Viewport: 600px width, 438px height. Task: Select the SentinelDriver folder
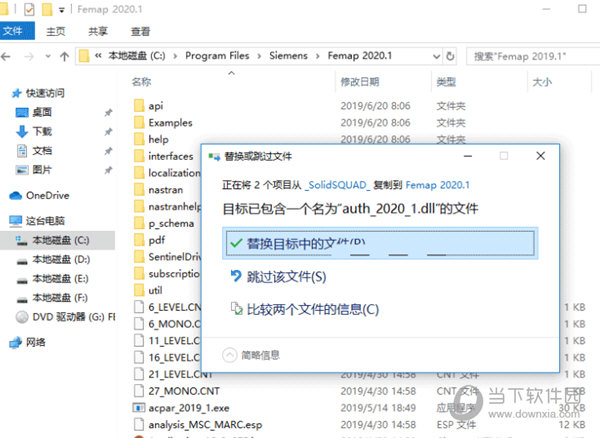(174, 257)
